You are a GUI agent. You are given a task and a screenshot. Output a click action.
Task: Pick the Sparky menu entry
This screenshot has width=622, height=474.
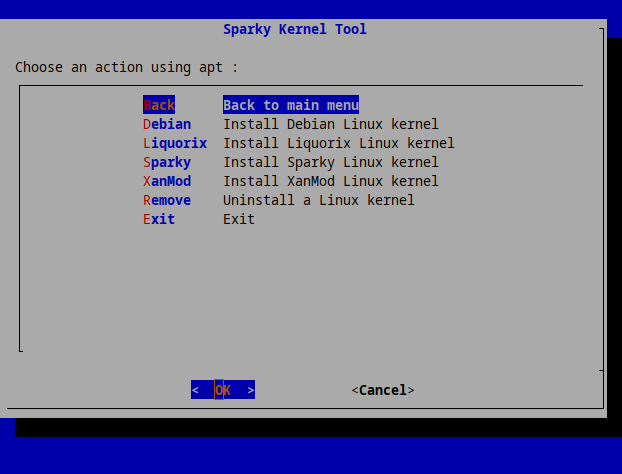pos(167,163)
